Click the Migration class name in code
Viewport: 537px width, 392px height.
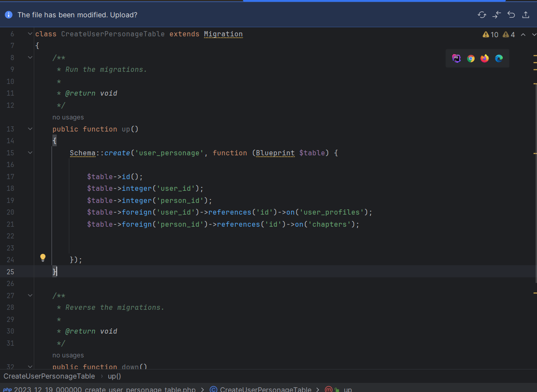click(x=223, y=34)
